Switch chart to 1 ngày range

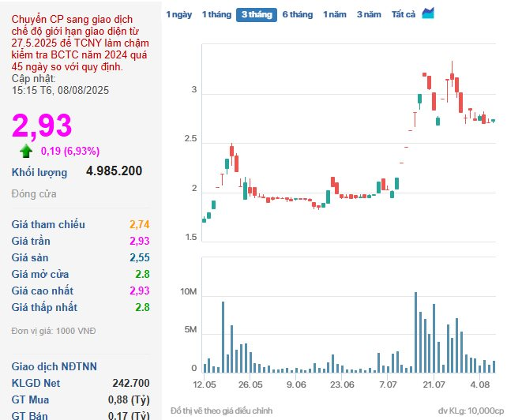click(x=178, y=14)
